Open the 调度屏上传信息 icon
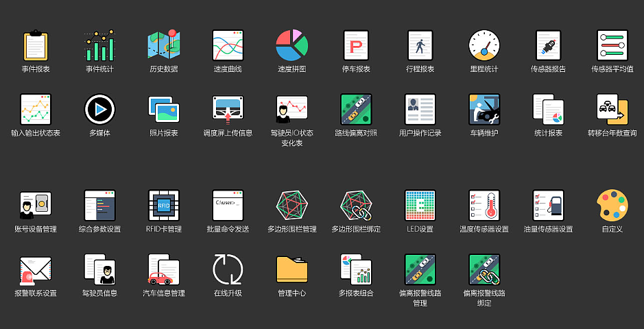 (228, 109)
